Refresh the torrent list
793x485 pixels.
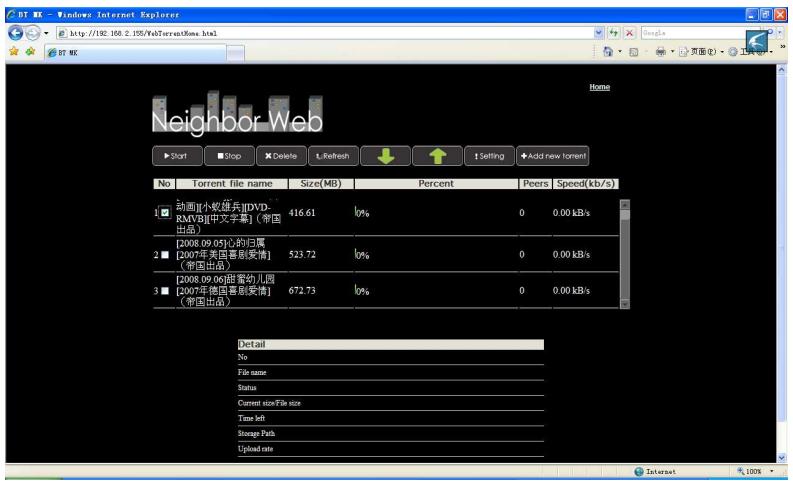(x=333, y=156)
